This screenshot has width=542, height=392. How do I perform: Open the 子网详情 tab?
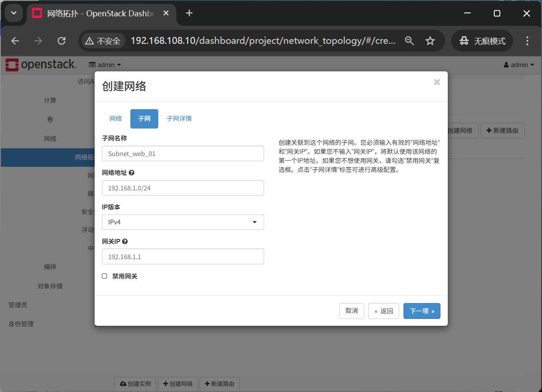click(x=179, y=119)
